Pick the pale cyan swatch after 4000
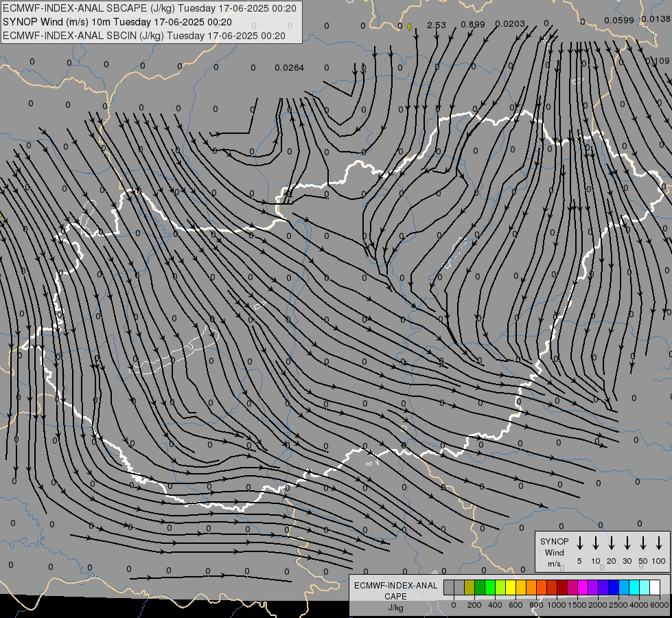The height and width of the screenshot is (618, 672). pyautogui.click(x=644, y=587)
